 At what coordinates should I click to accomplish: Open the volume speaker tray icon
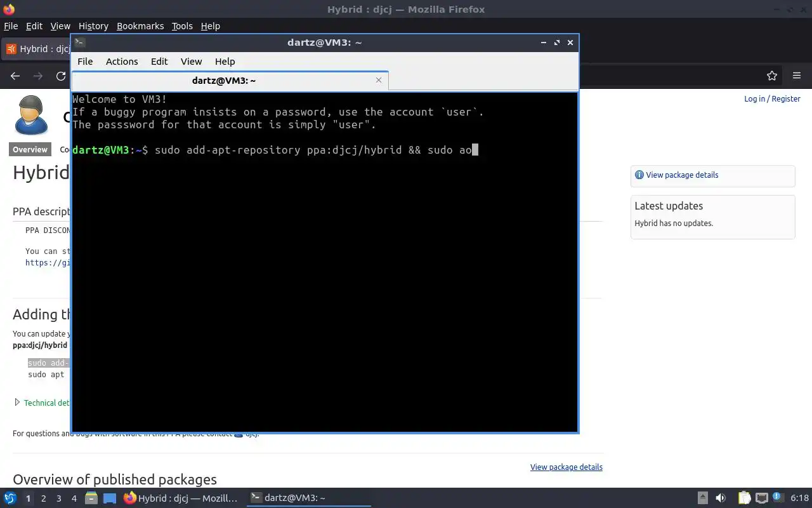(721, 498)
